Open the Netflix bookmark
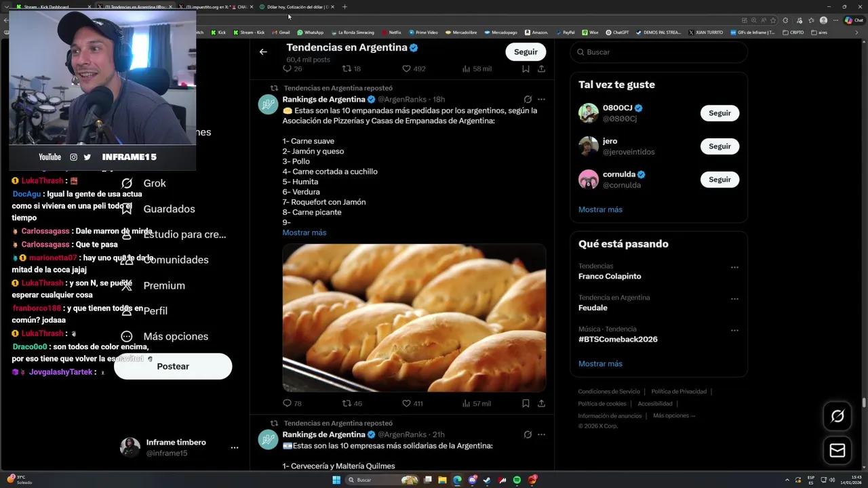 pyautogui.click(x=391, y=33)
